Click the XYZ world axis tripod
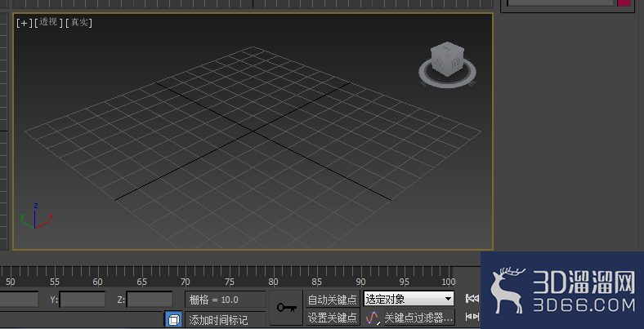 click(x=36, y=216)
